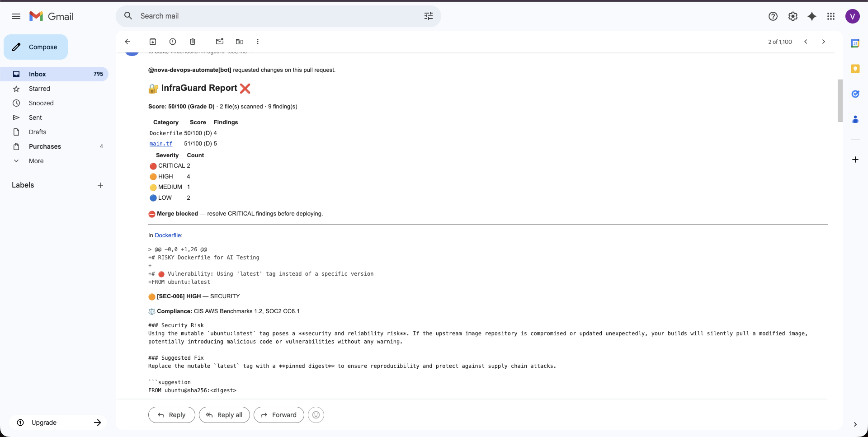Click the InfraGuard Report heading
This screenshot has height=437, width=868.
pos(199,88)
